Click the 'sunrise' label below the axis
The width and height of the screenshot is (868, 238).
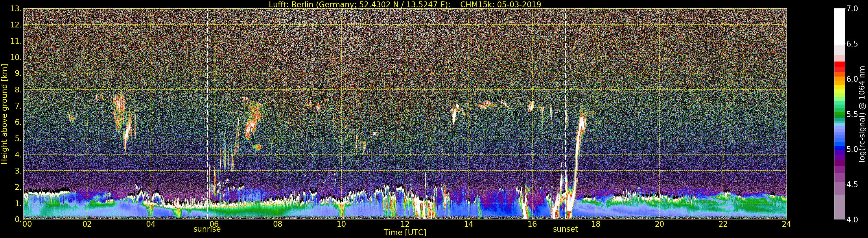[207, 229]
